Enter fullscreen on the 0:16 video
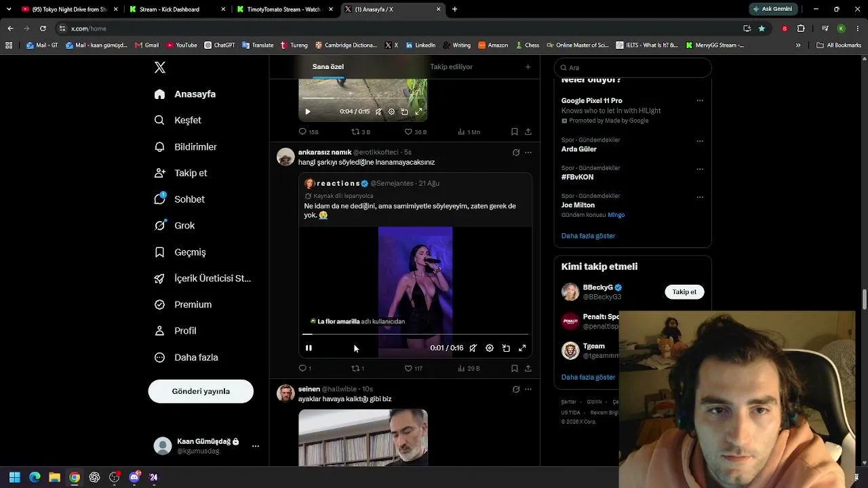The height and width of the screenshot is (488, 868). (522, 348)
